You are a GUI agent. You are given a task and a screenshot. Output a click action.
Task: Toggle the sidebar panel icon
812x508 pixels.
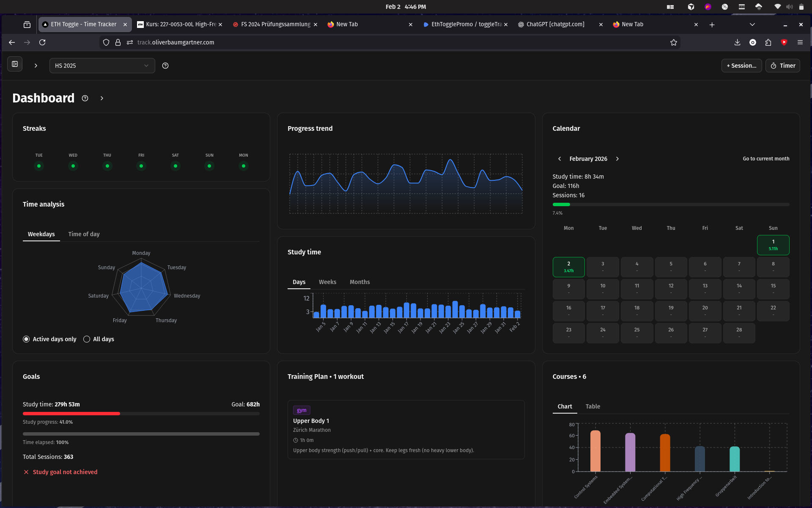pyautogui.click(x=15, y=64)
